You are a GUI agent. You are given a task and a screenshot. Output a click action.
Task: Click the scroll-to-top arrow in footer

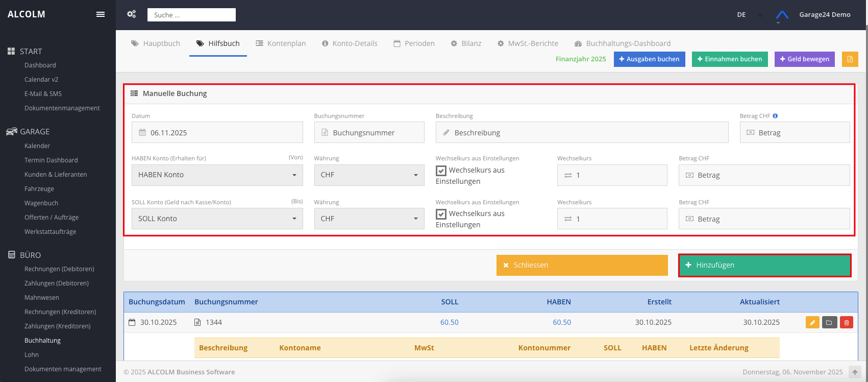click(x=855, y=372)
